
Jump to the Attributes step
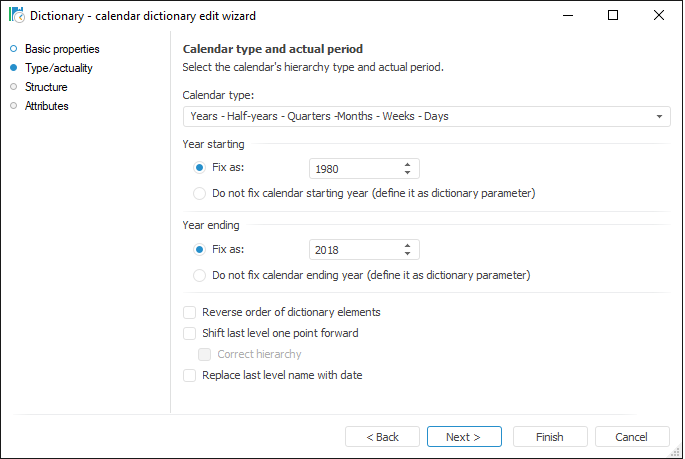pyautogui.click(x=46, y=106)
